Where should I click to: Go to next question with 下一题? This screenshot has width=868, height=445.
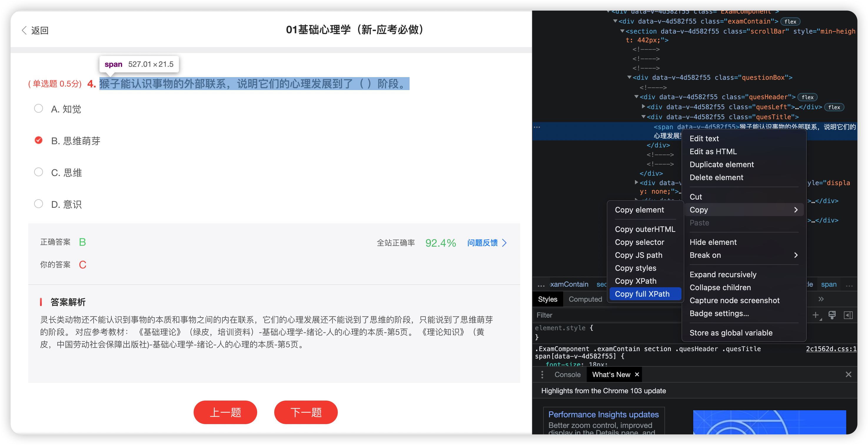(306, 412)
